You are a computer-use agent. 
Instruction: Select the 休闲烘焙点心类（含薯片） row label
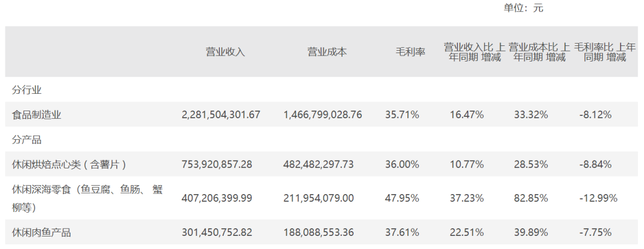coord(69,164)
